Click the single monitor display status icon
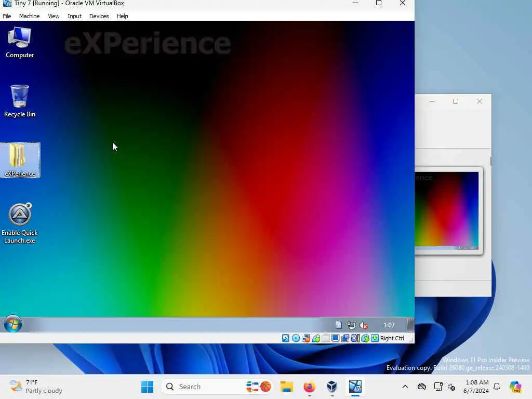Screen dimensions: 532x399 (336, 338)
